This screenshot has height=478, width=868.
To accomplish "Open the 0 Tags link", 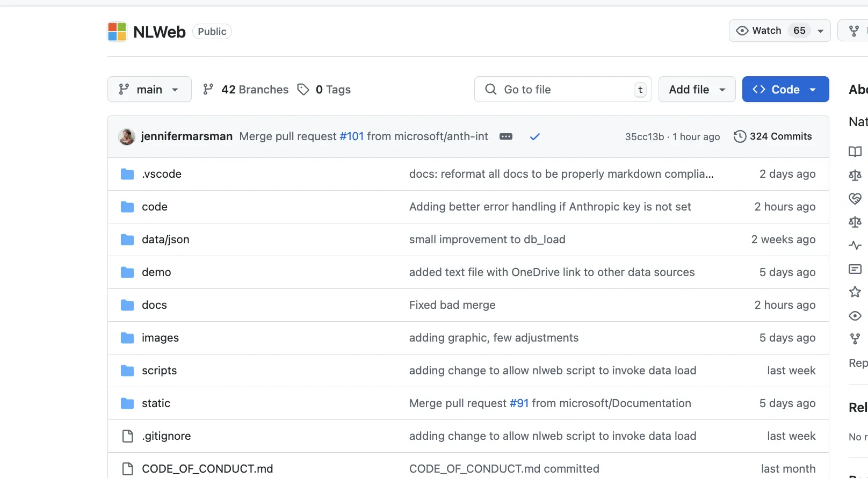I will [x=324, y=89].
